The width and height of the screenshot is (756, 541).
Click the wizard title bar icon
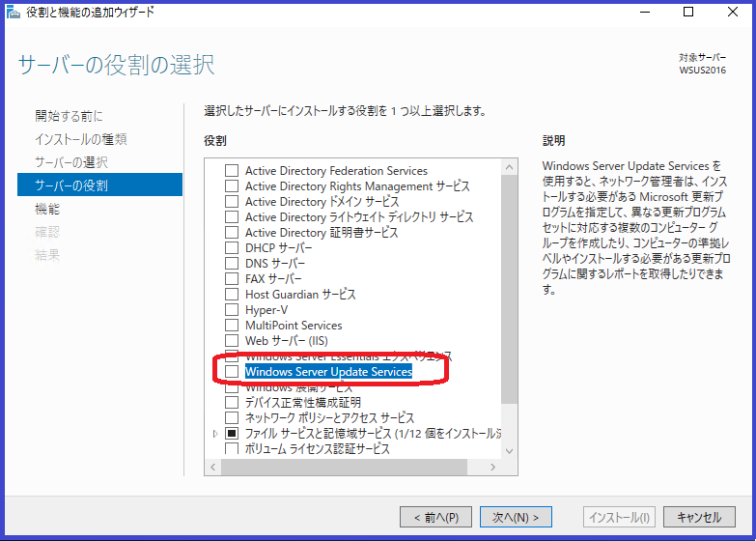(x=14, y=12)
